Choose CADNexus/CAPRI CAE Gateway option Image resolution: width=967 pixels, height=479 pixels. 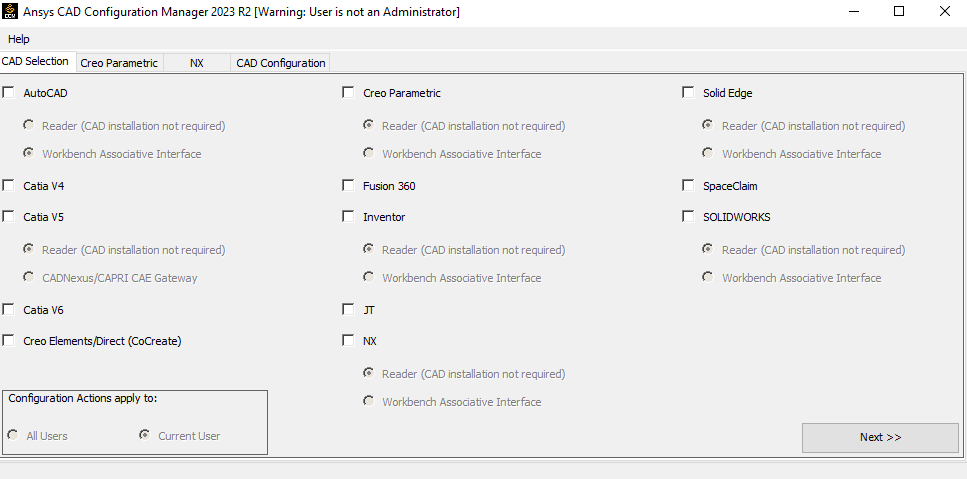[x=28, y=277]
